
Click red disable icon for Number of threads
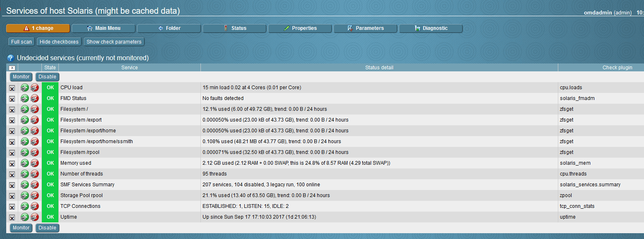35,174
